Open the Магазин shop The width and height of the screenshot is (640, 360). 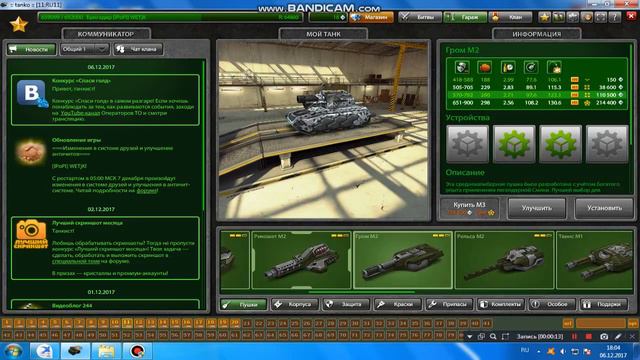pyautogui.click(x=372, y=17)
